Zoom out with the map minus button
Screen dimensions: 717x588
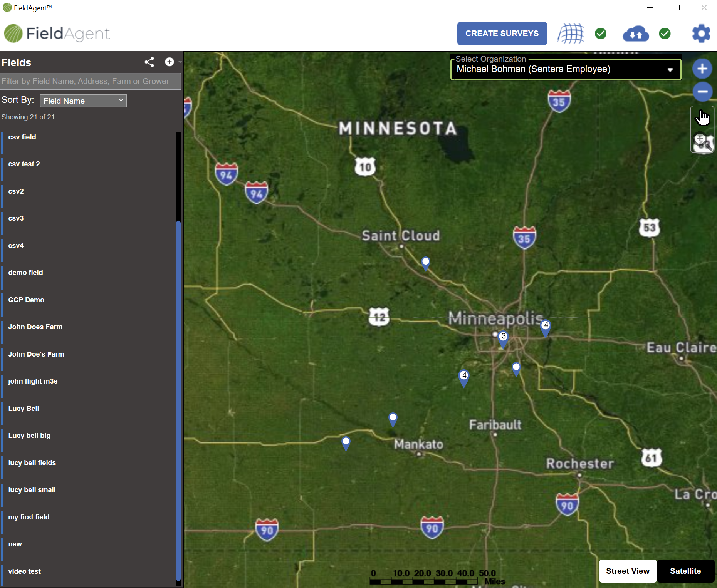point(702,92)
